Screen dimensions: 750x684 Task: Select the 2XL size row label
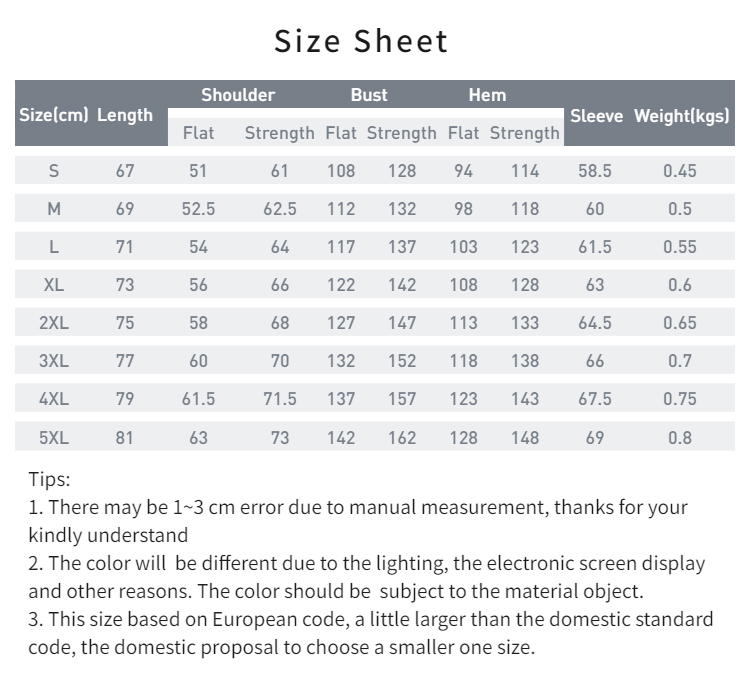coord(54,323)
